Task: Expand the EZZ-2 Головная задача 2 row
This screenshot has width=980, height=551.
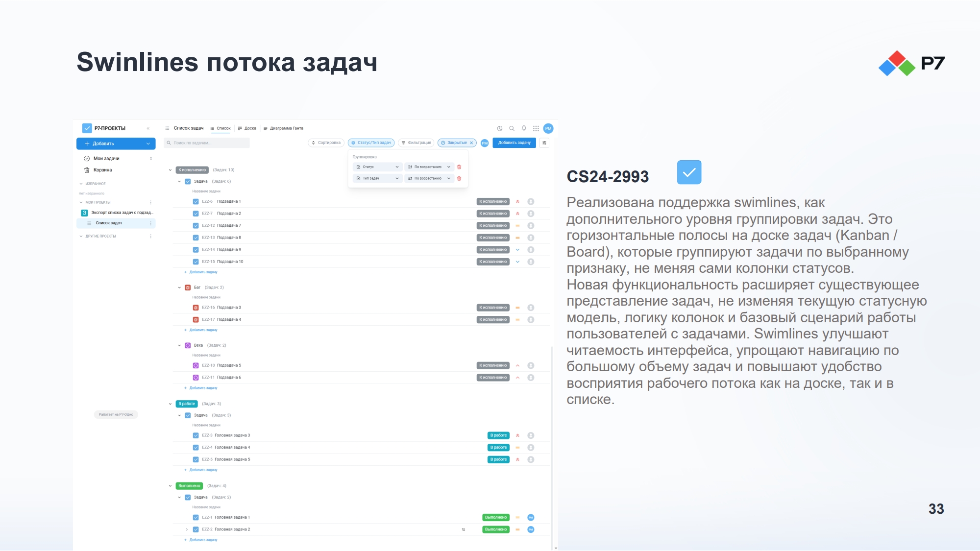Action: pyautogui.click(x=187, y=529)
